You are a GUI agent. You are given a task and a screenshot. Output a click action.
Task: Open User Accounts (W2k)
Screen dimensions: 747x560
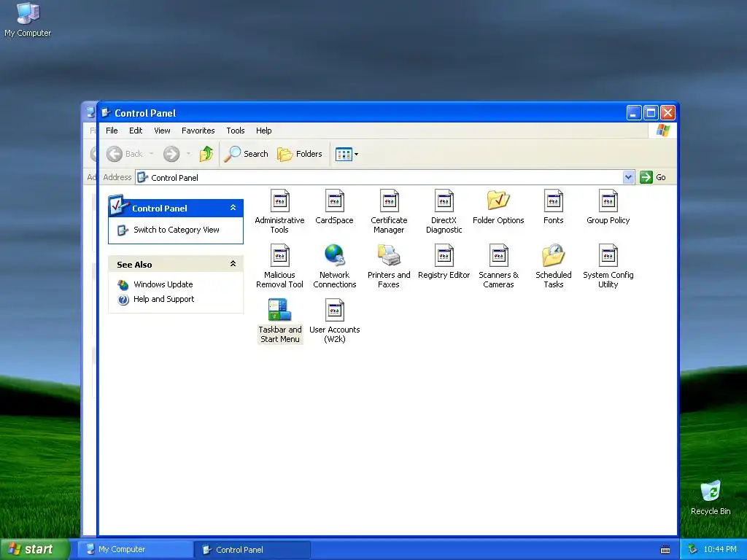pos(334,321)
